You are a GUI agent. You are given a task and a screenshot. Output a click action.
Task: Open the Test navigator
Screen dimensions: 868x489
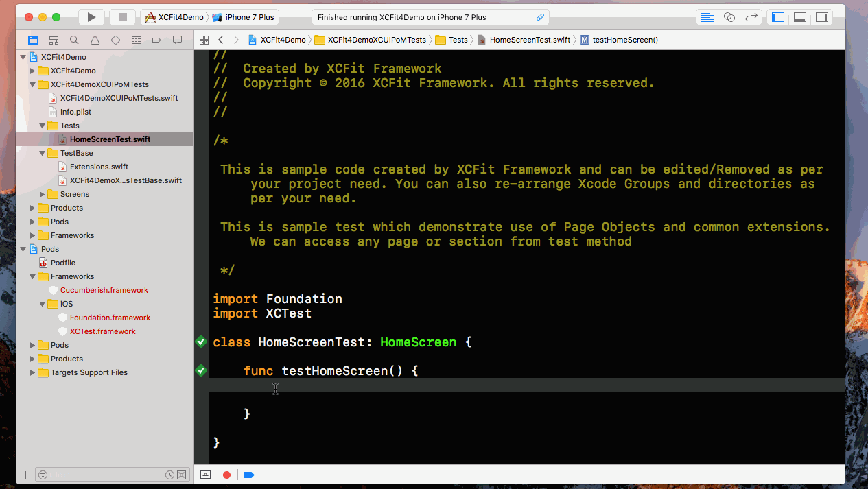coord(115,40)
